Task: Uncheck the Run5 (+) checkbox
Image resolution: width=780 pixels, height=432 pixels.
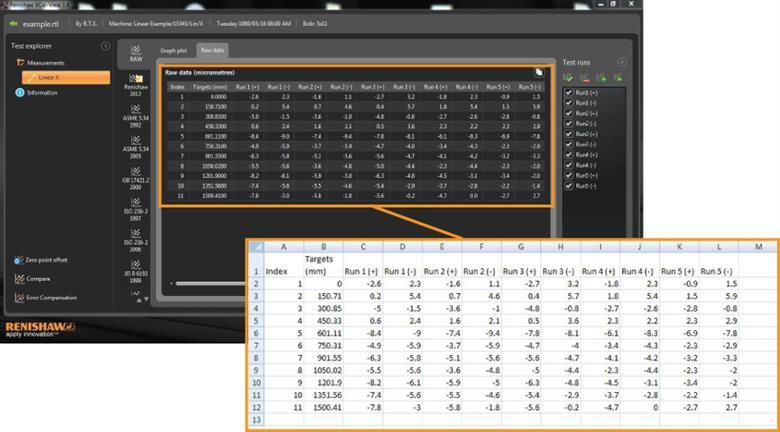Action: click(569, 176)
